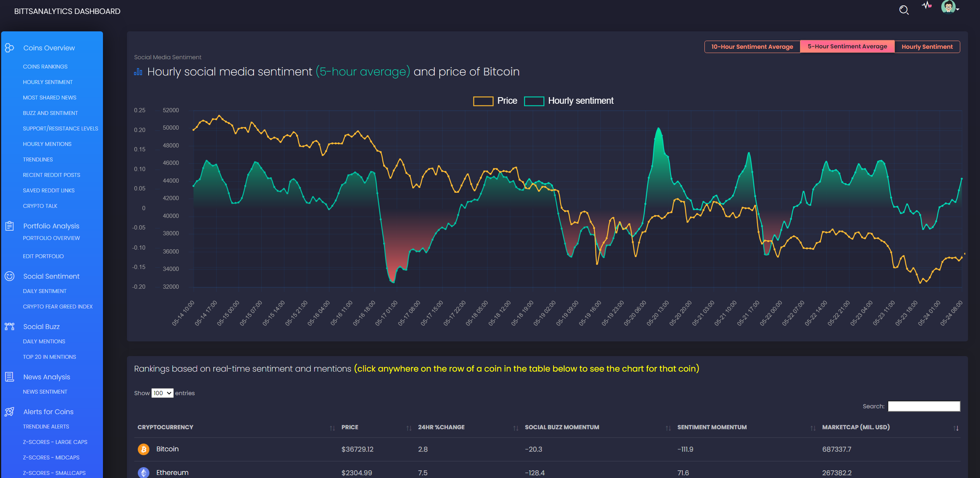
Task: Open Alerts for Coins menu section
Action: point(48,411)
